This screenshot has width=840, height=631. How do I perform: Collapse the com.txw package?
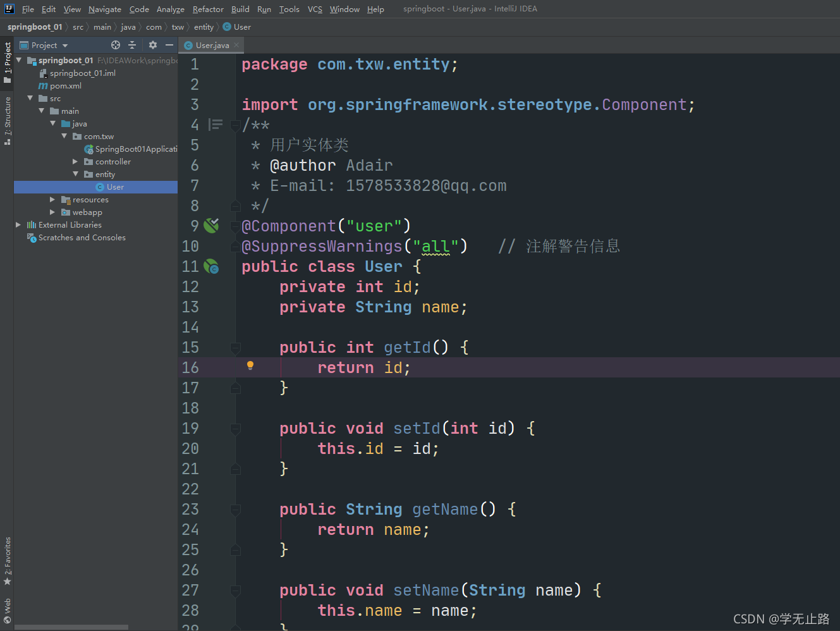64,136
